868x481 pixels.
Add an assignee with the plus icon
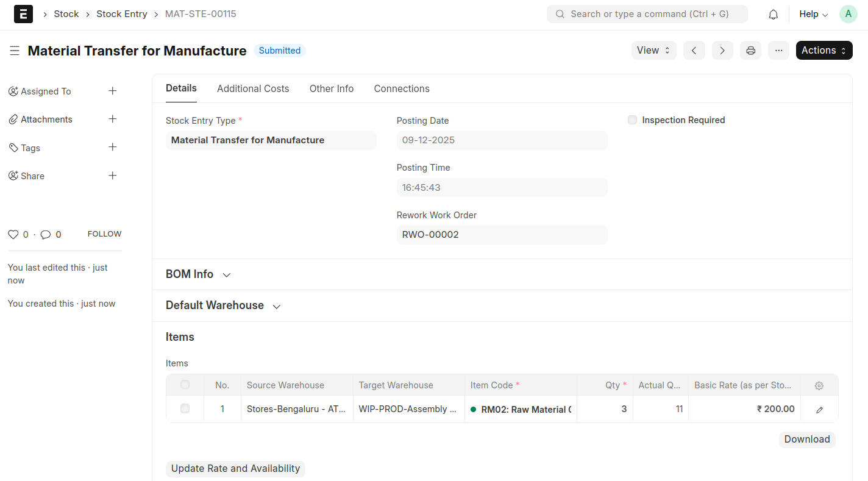pos(112,91)
